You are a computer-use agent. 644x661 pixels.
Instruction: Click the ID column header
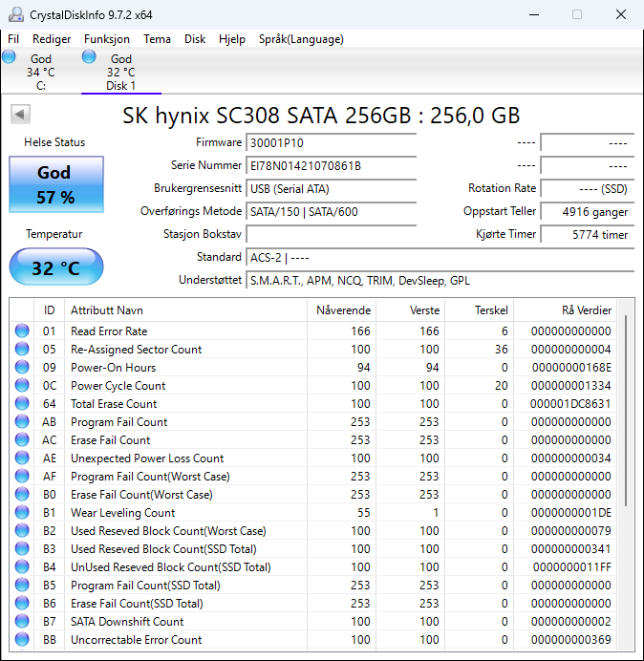pyautogui.click(x=50, y=310)
